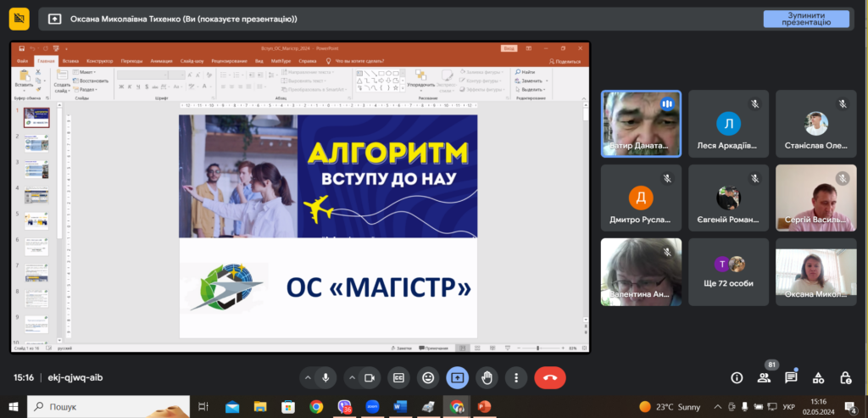Viewport: 868px width, 418px height.
Task: Open the chat with everyone panel
Action: 791,377
